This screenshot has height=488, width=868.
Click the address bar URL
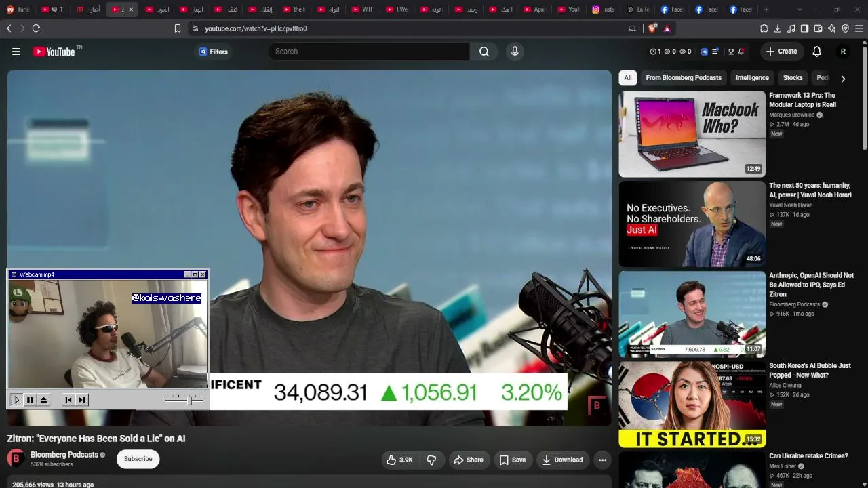256,28
